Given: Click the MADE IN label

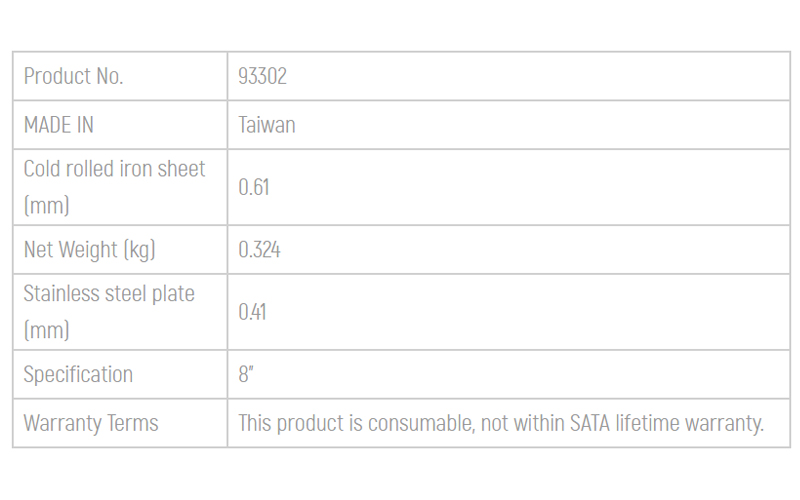Looking at the screenshot, I should pos(59,125).
